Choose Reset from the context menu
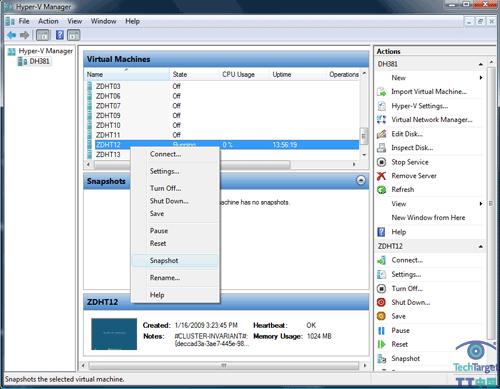Image resolution: width=500 pixels, height=389 pixels. point(175,244)
